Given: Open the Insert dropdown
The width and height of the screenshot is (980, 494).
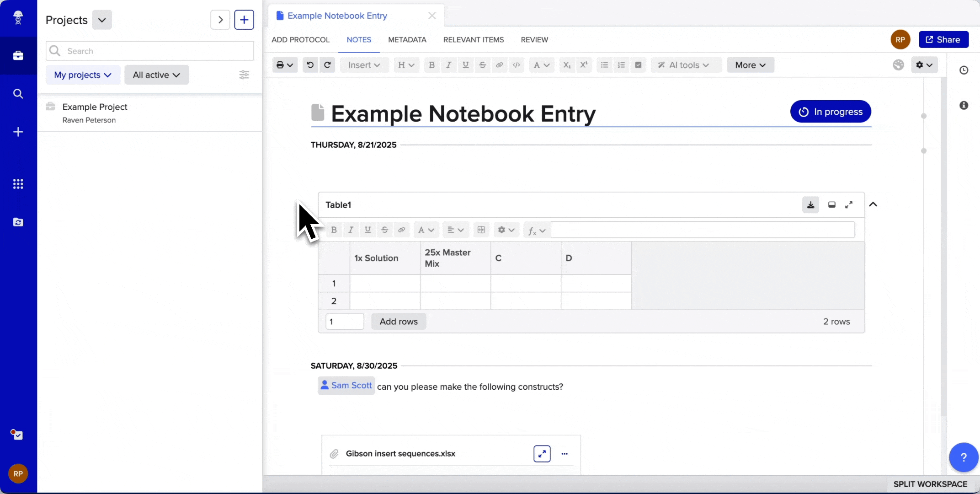Looking at the screenshot, I should pyautogui.click(x=364, y=65).
